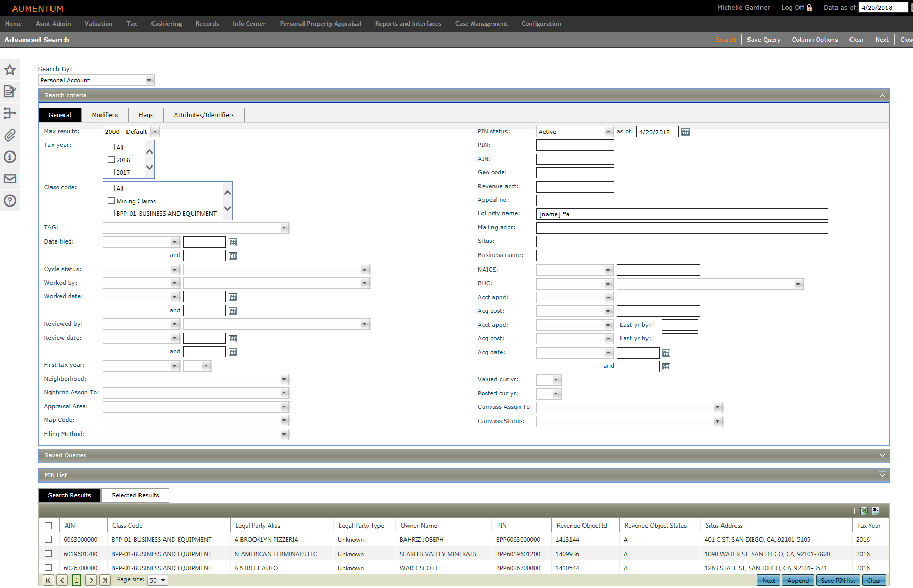Screen dimensions: 913x588
Task: Export search results to Excel
Action: 864,511
